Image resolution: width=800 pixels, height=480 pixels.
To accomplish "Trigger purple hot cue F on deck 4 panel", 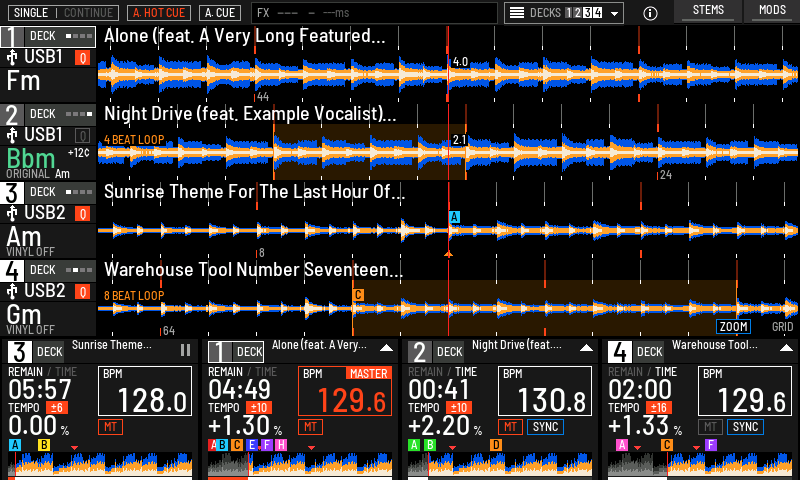I will (711, 445).
